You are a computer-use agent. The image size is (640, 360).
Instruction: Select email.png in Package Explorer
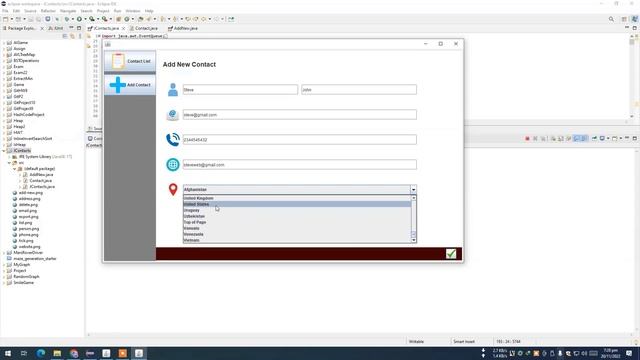click(27, 211)
